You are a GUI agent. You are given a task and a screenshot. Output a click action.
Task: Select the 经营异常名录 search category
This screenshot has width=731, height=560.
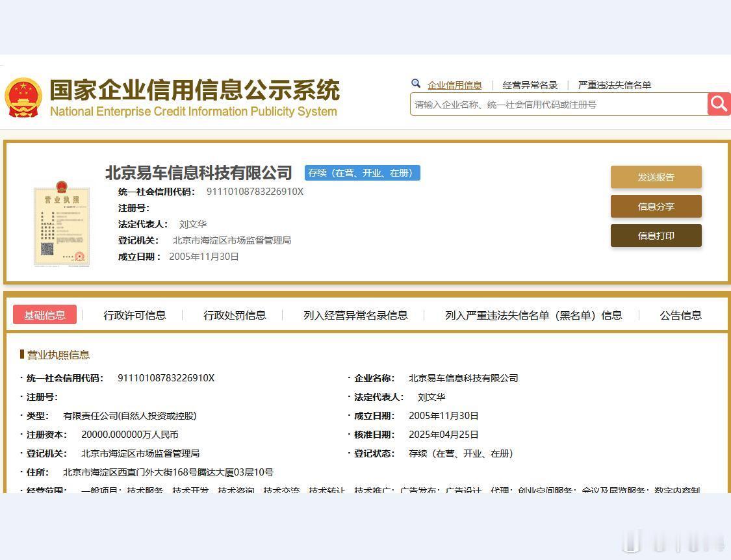pos(530,85)
